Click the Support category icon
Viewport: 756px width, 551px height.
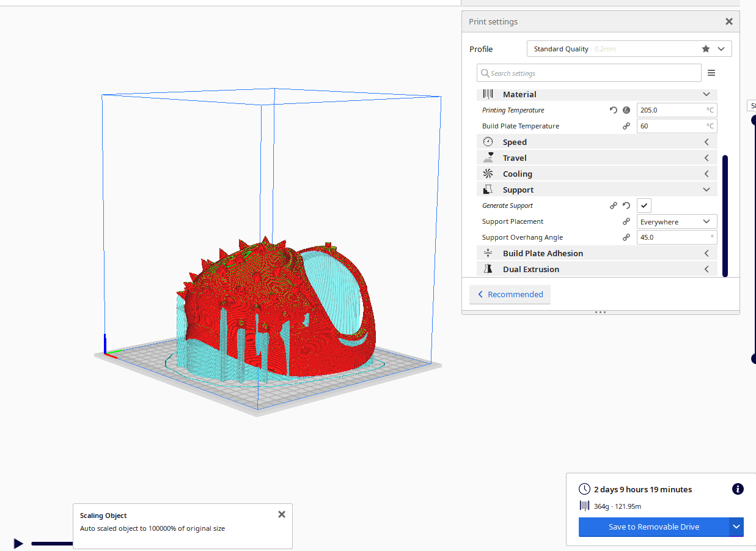click(x=487, y=189)
